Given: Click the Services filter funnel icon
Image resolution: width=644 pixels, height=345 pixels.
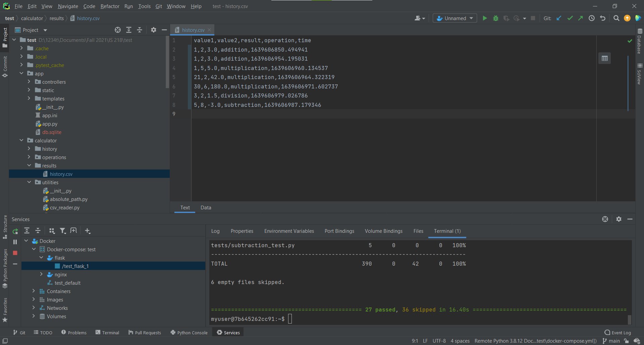Looking at the screenshot, I should (x=63, y=231).
